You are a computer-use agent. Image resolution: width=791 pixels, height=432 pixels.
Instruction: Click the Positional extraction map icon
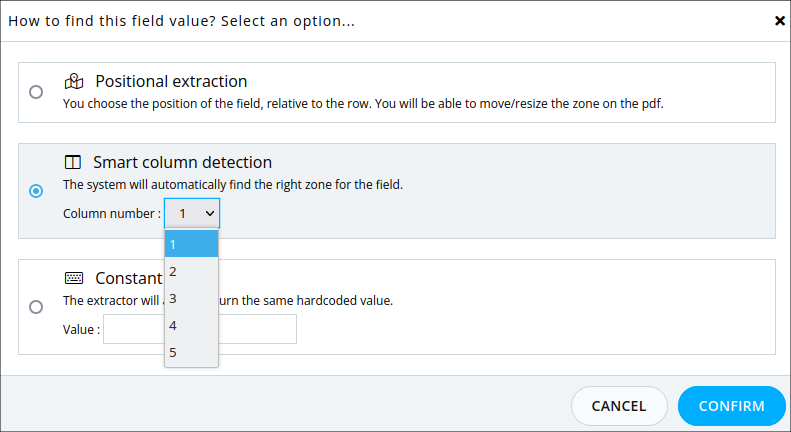click(74, 81)
